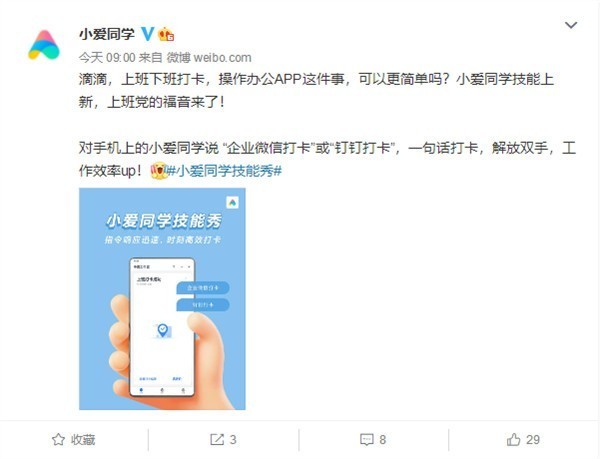Click the small logo on poster corner
This screenshot has height=459, width=600.
pos(232,203)
